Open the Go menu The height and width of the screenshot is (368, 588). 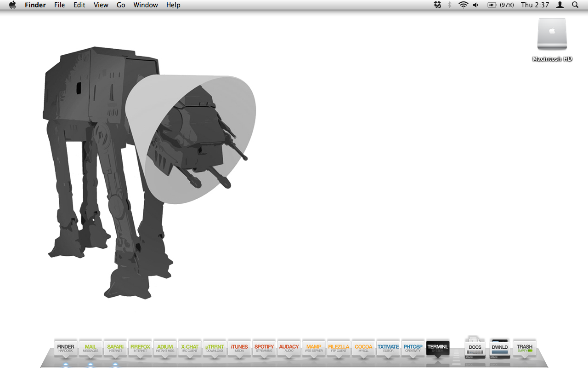[121, 5]
